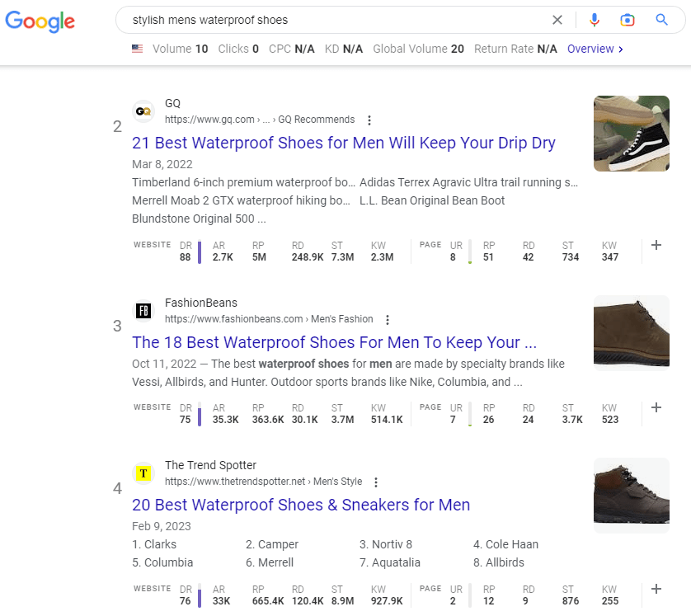
Task: Open "21 Best Waterproof Shoes for Men" article
Action: 342,143
